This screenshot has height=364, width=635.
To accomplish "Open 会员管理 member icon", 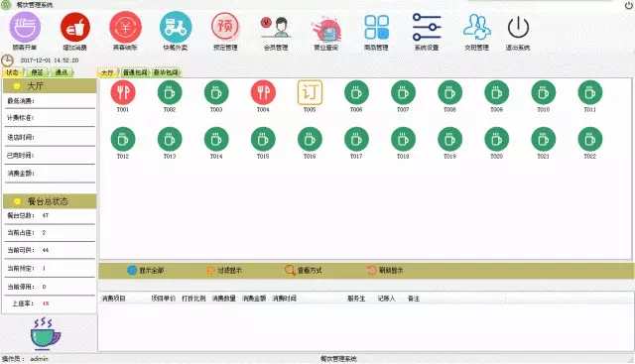I will [x=276, y=27].
